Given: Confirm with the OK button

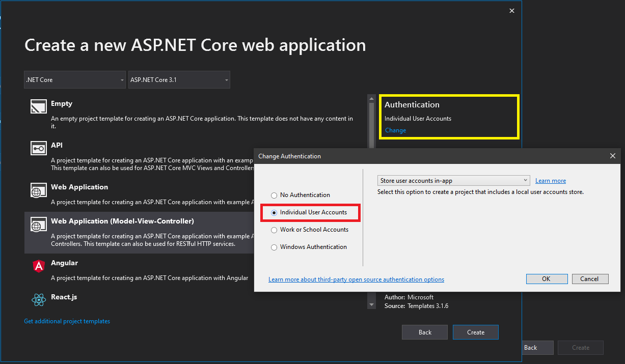Looking at the screenshot, I should pyautogui.click(x=546, y=278).
